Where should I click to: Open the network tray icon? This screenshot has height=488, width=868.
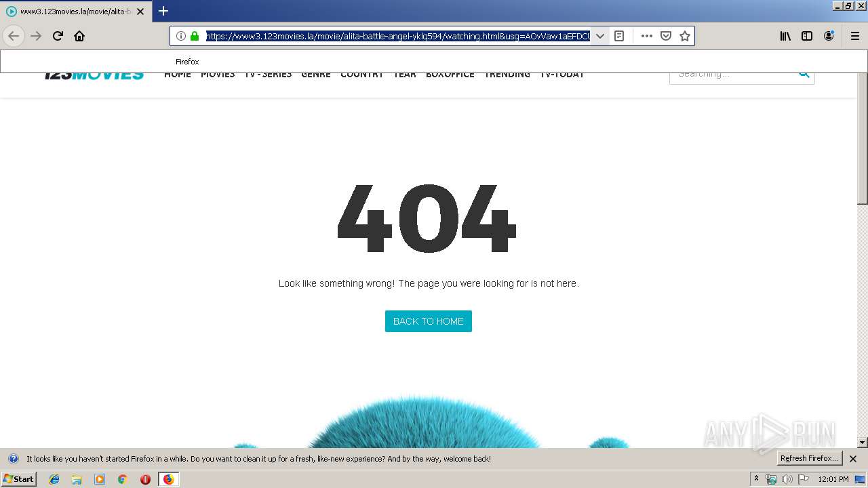tap(771, 479)
